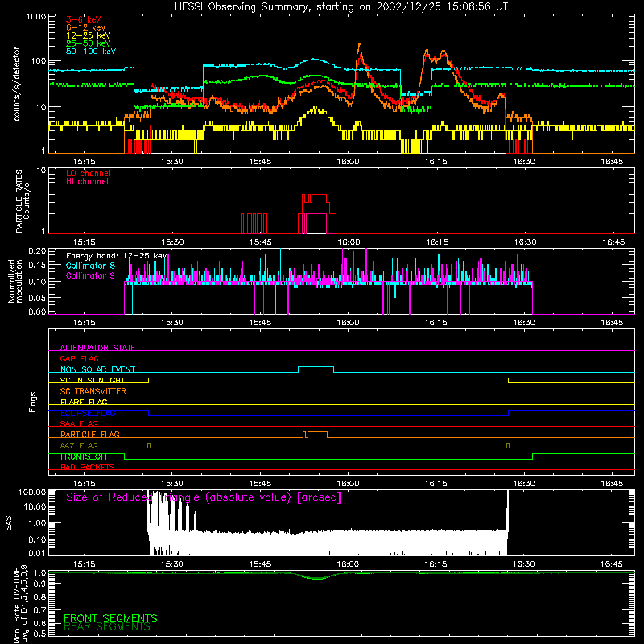The height and width of the screenshot is (644, 644).
Task: Click the green 25-50 keV legend entry
Action: (89, 43)
